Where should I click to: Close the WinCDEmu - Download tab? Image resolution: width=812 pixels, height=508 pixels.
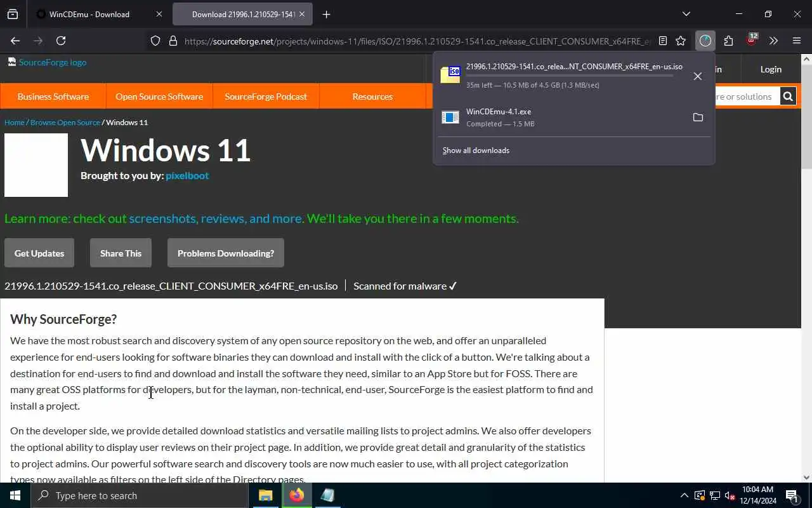[159, 14]
